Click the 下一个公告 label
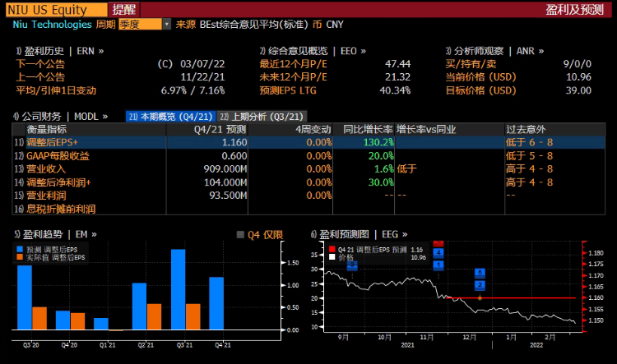The width and height of the screenshot is (617, 364). (40, 64)
